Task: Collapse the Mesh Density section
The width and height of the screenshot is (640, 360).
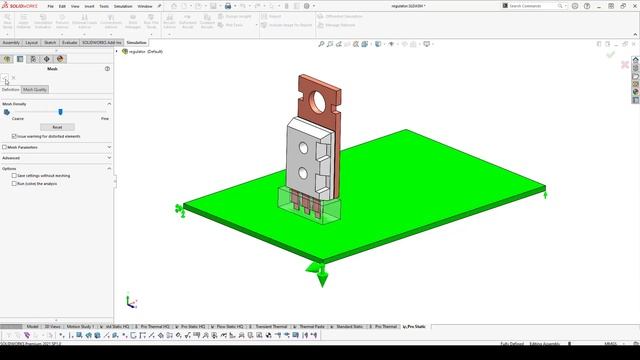Action: coord(109,104)
